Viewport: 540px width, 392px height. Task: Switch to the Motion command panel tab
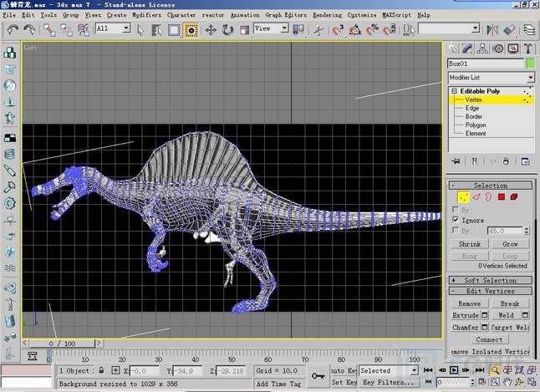pyautogui.click(x=498, y=48)
